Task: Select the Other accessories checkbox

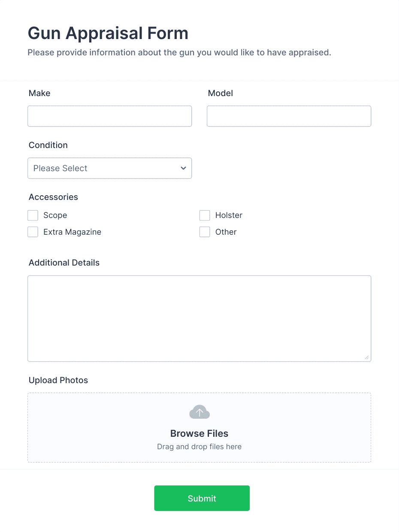Action: tap(205, 232)
